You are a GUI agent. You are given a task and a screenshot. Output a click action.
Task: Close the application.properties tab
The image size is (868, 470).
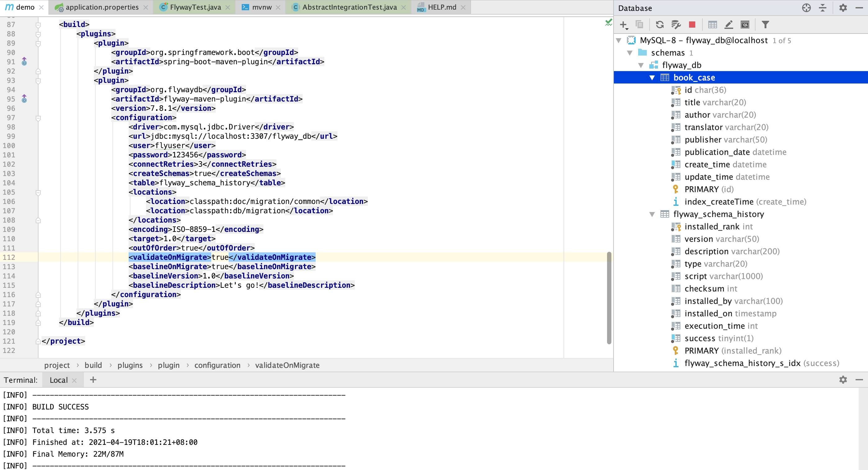click(146, 7)
